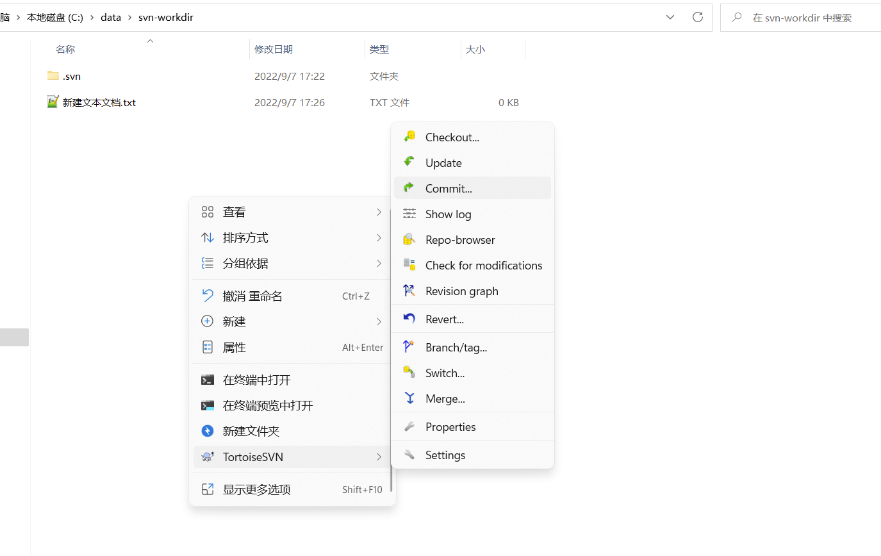Click the svn-workdir search box
The height and width of the screenshot is (556, 881).
[x=803, y=17]
